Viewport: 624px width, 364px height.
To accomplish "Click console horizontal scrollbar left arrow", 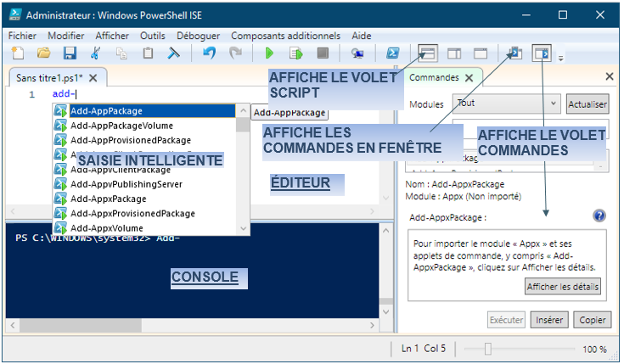I will point(13,326).
